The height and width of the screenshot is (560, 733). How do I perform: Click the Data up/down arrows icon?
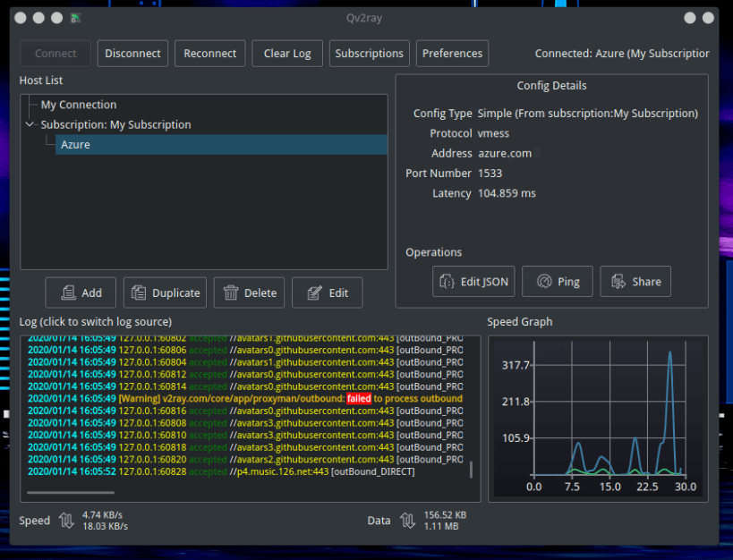pyautogui.click(x=407, y=521)
